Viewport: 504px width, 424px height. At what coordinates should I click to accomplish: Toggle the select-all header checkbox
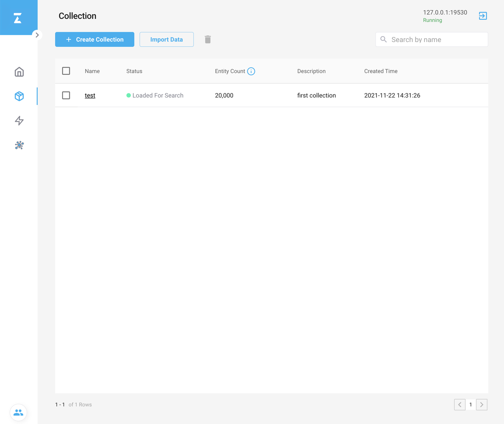[x=66, y=71]
